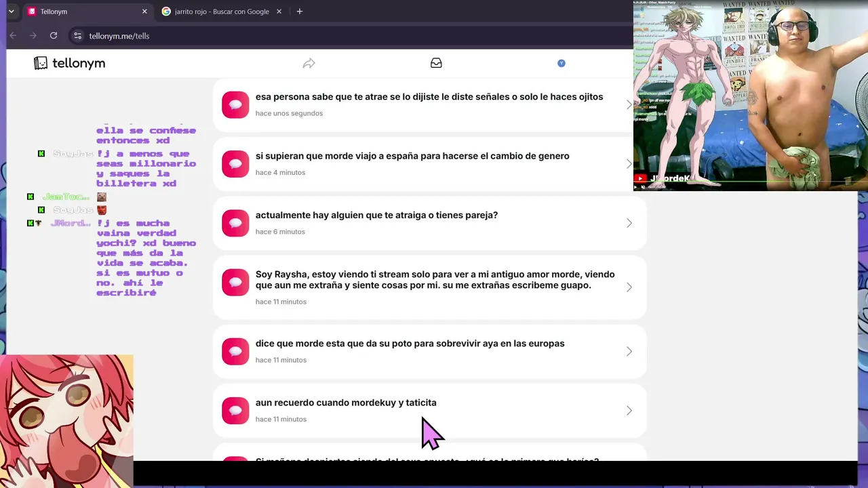Screen dimensions: 868x488
Task: Click the tellonym logo in the header
Action: (x=69, y=63)
